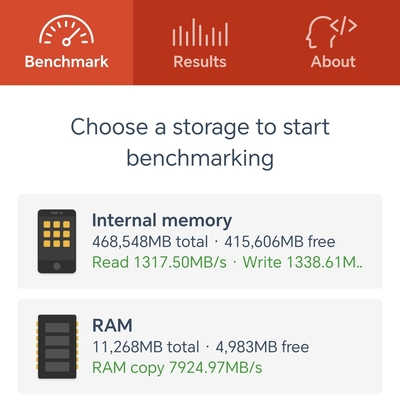Click the Read 1317.50MB/s result
The height and width of the screenshot is (399, 400).
(x=159, y=262)
